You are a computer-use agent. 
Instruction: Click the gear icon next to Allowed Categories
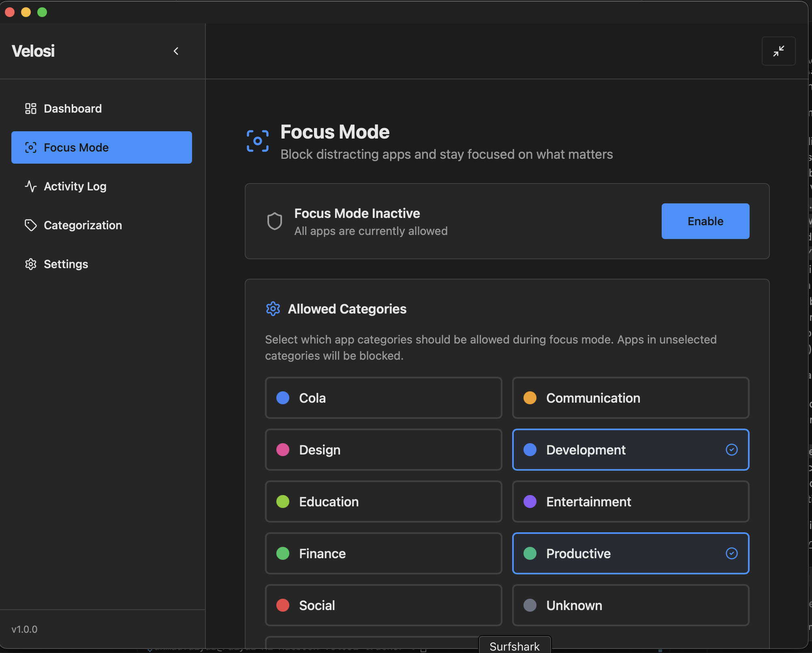pyautogui.click(x=273, y=309)
